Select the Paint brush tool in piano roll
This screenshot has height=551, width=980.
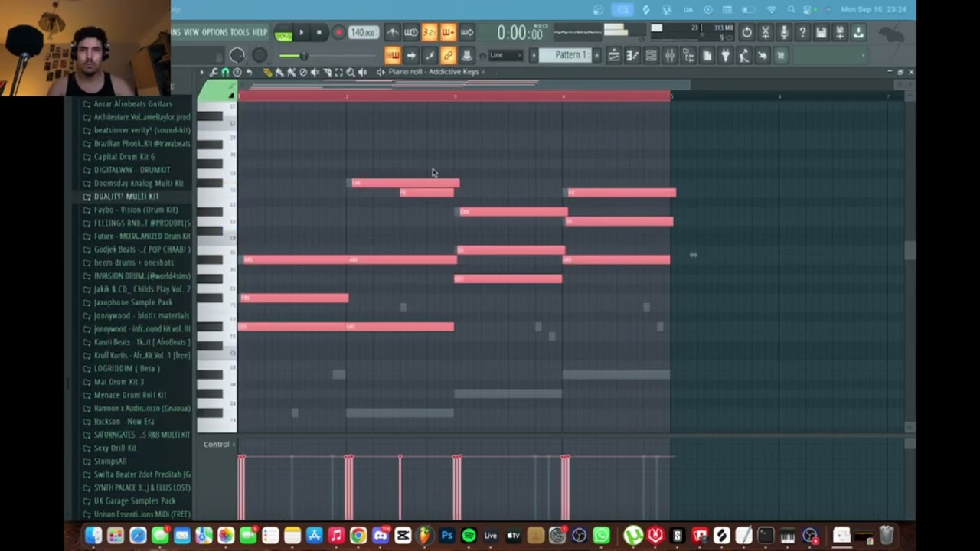pos(279,73)
